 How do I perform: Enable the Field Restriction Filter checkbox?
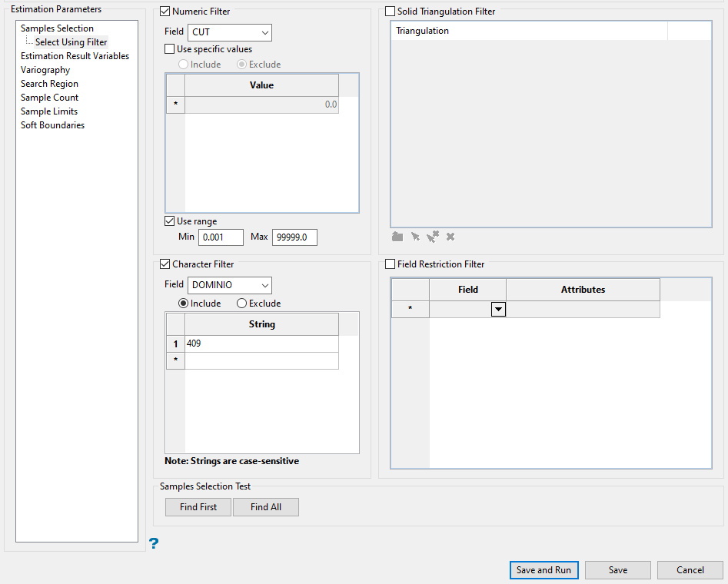pyautogui.click(x=391, y=264)
